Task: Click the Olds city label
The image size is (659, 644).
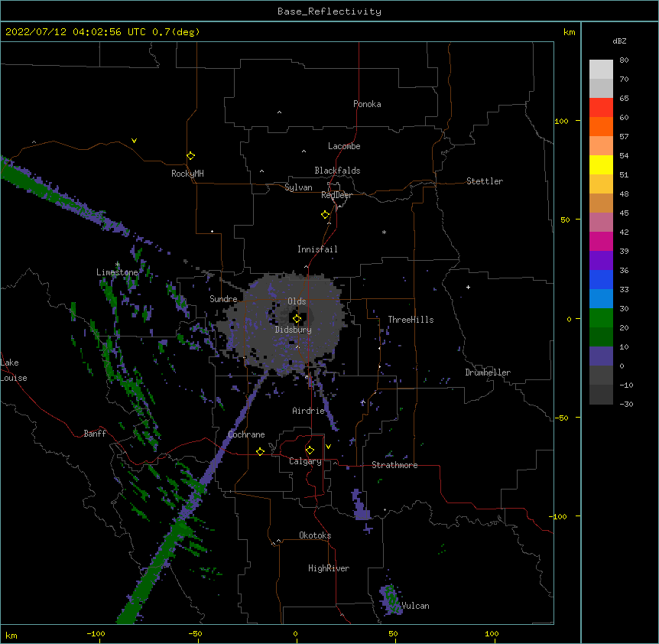Action: tap(297, 301)
